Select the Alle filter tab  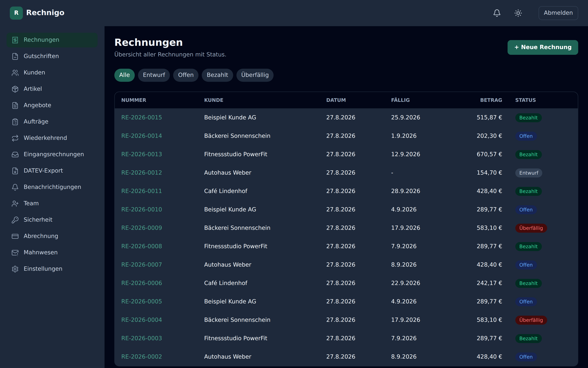[124, 75]
